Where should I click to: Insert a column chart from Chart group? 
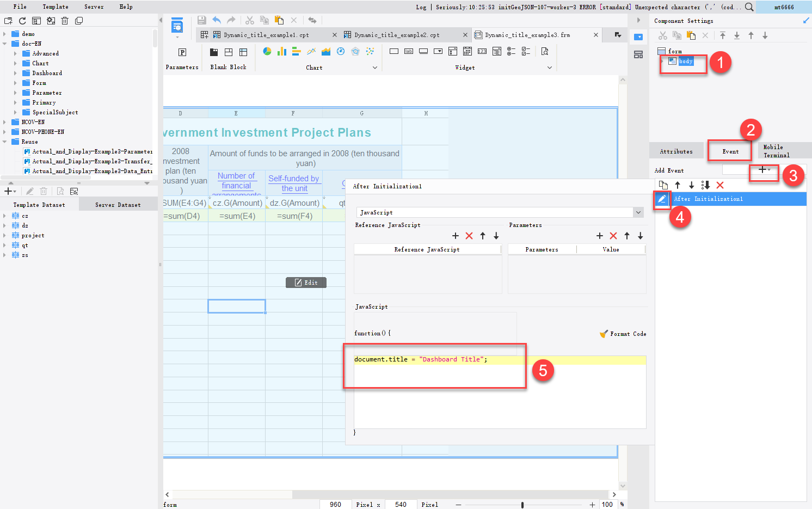[282, 51]
